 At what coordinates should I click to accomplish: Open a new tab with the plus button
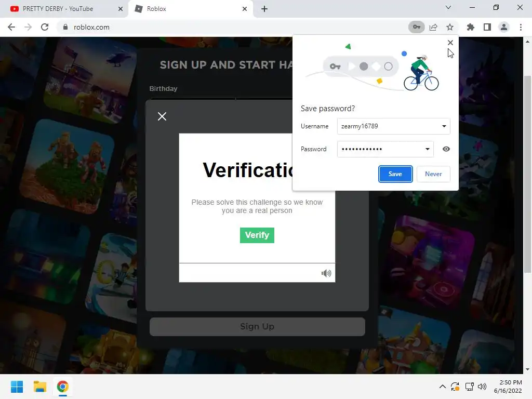[x=264, y=9]
